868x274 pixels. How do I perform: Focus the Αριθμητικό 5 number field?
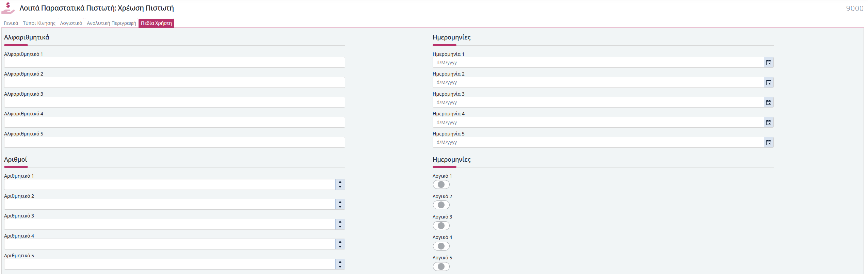(170, 264)
